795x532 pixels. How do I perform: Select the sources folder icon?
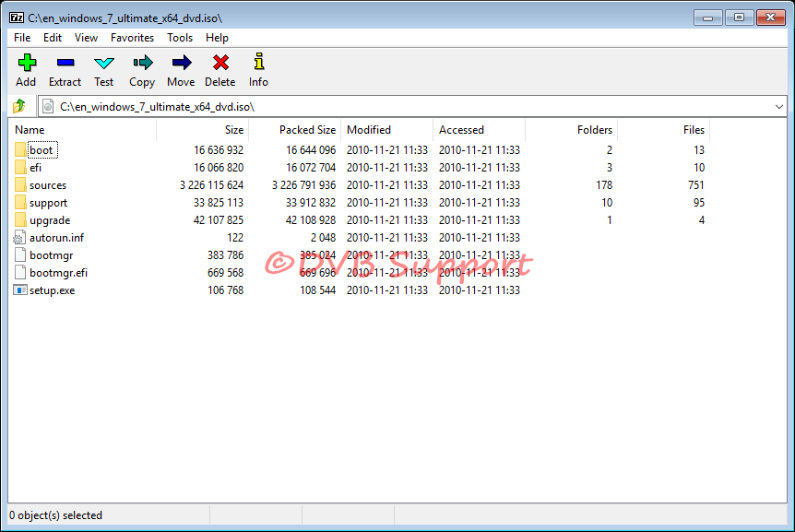point(20,184)
